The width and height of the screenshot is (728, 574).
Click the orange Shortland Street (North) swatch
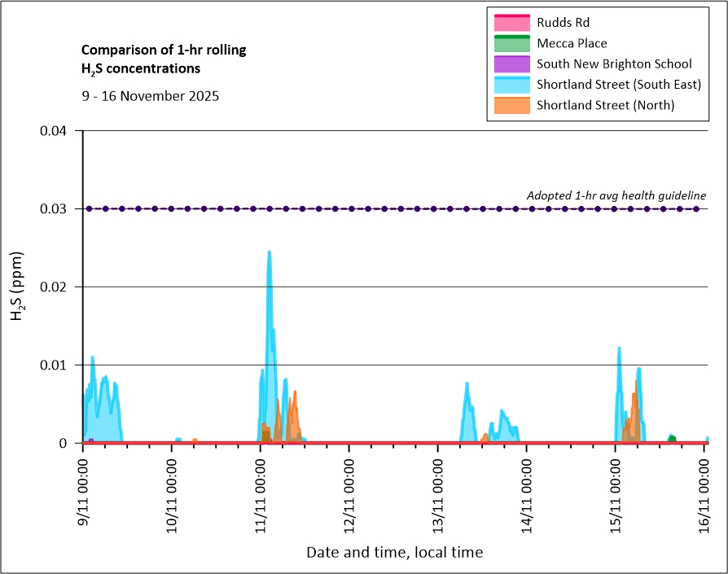click(x=511, y=105)
